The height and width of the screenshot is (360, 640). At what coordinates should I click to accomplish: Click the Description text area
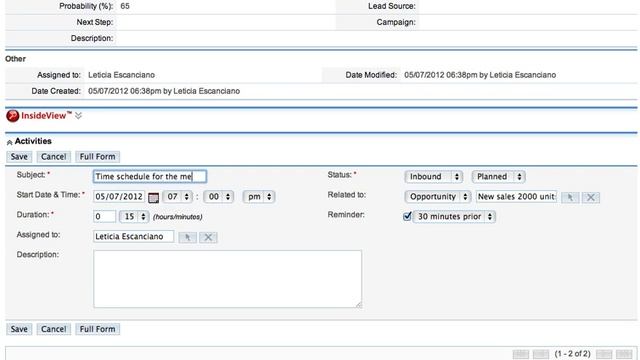[x=227, y=279]
